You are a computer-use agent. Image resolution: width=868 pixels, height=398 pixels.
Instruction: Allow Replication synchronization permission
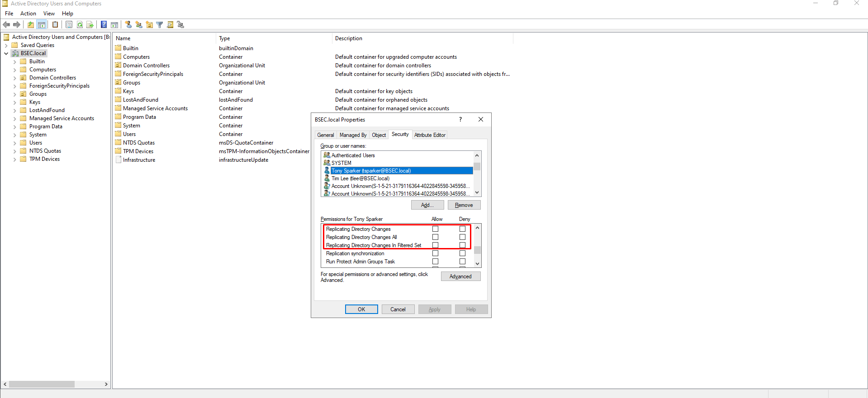435,253
